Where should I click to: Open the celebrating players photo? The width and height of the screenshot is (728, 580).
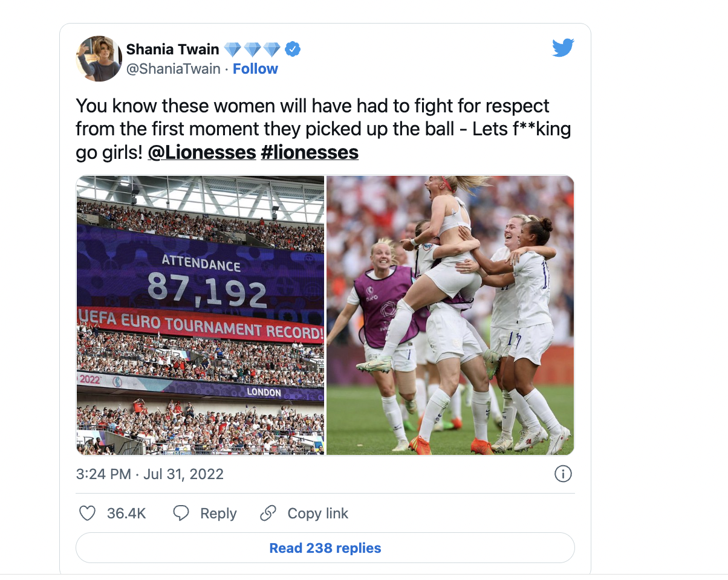click(450, 315)
